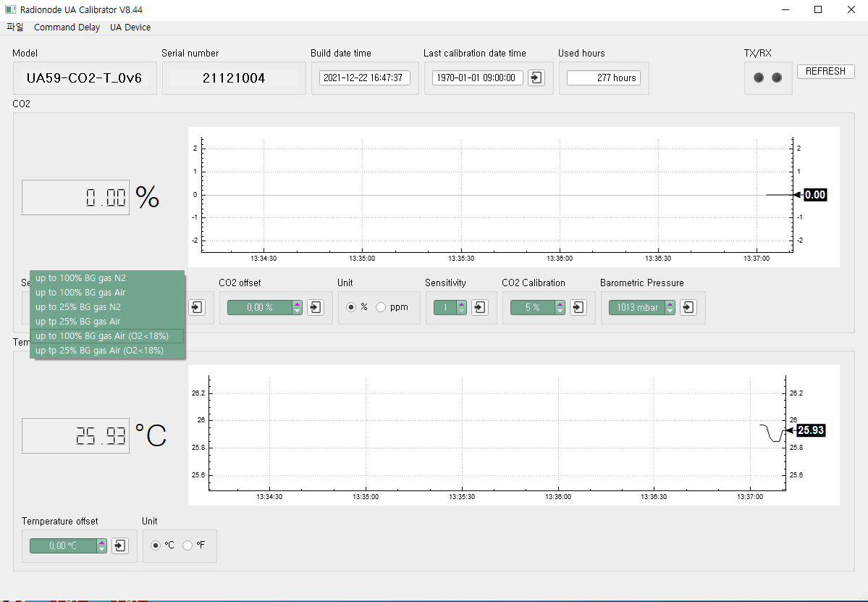Click the Radionode app icon in title bar
Image resolution: width=868 pixels, height=602 pixels.
pyautogui.click(x=10, y=9)
